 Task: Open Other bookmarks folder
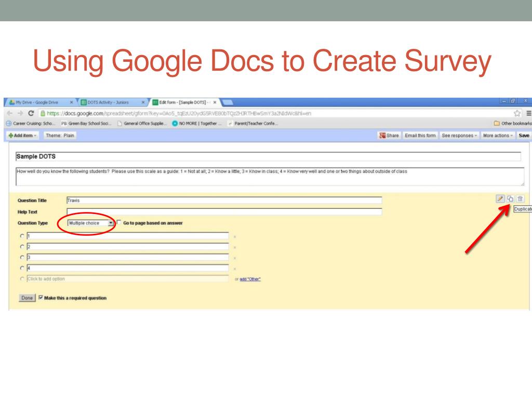coord(512,124)
